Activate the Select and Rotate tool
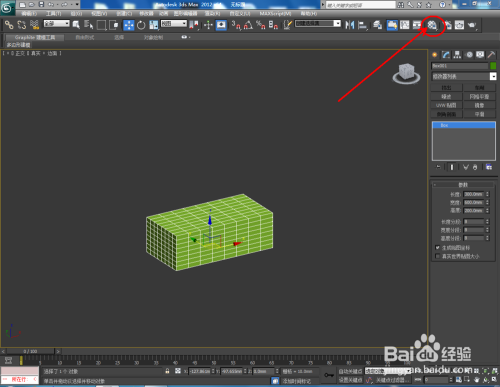The width and height of the screenshot is (500, 387). pyautogui.click(x=141, y=25)
